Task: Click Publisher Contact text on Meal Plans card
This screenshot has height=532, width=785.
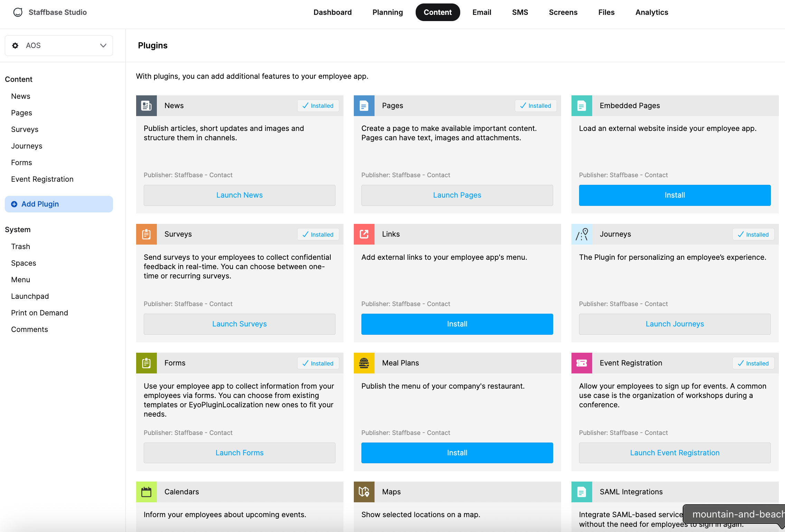Action: click(x=406, y=433)
